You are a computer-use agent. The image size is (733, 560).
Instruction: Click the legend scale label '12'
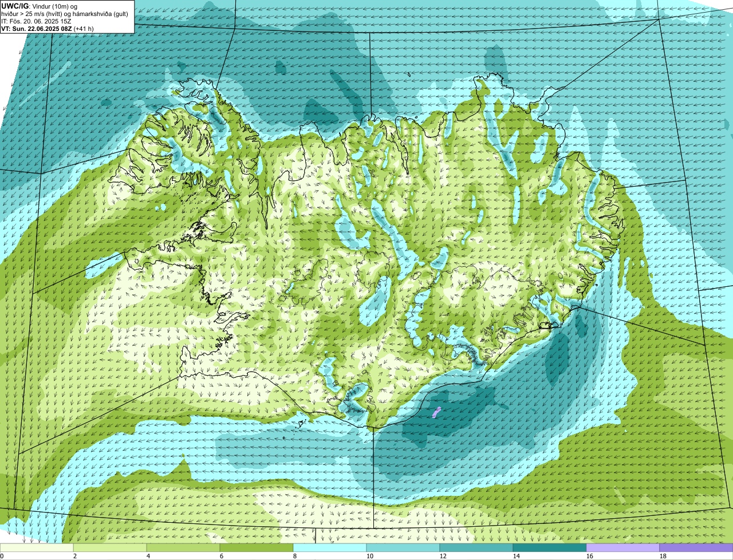pyautogui.click(x=443, y=556)
